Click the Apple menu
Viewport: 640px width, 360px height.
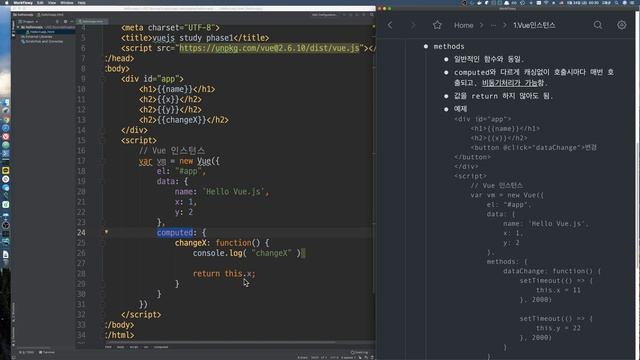coord(6,2)
